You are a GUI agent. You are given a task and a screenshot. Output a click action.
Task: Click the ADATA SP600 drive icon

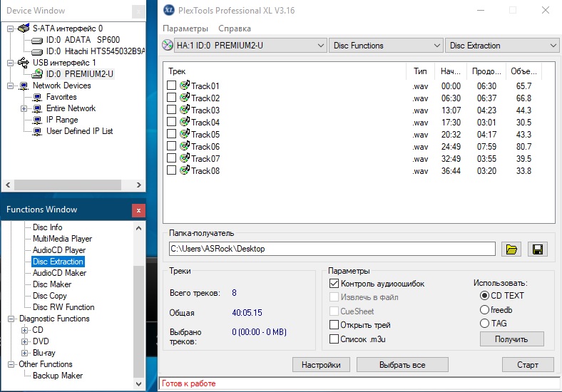[x=37, y=40]
